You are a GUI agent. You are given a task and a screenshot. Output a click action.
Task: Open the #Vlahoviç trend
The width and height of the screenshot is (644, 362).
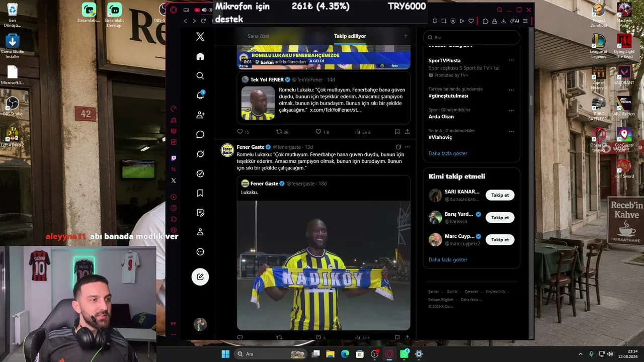[440, 137]
